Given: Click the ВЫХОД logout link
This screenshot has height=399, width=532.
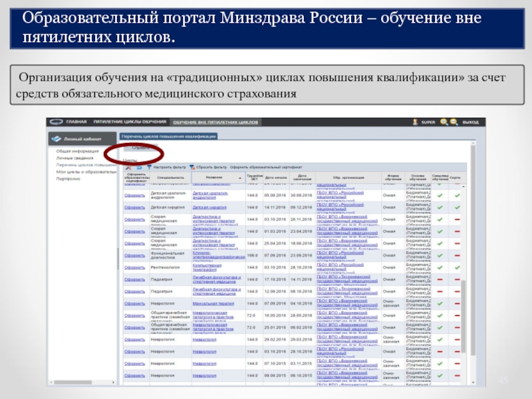Looking at the screenshot, I should [x=470, y=123].
